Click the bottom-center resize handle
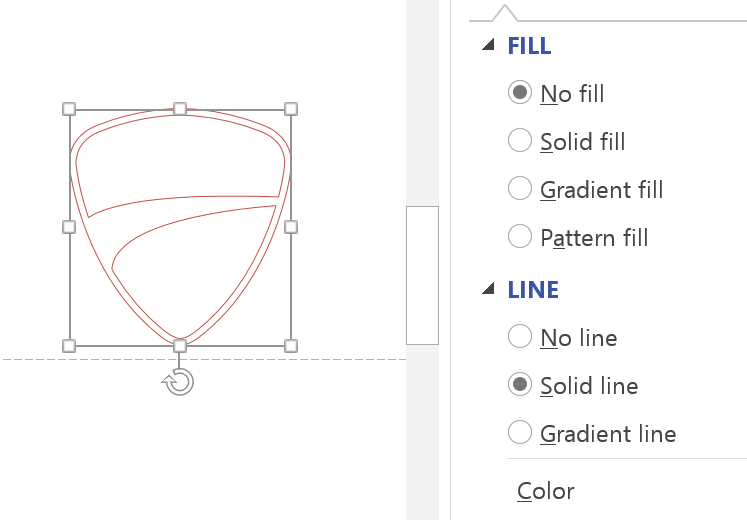Image resolution: width=747 pixels, height=520 pixels. pyautogui.click(x=180, y=346)
